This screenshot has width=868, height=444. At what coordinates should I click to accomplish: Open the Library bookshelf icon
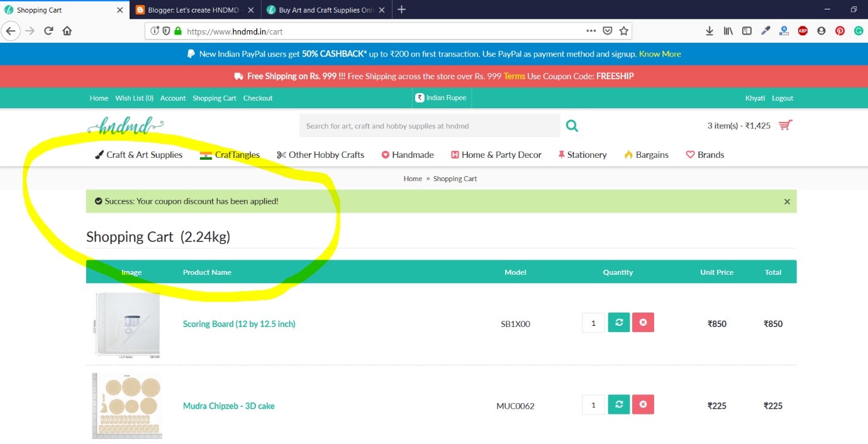(x=728, y=31)
